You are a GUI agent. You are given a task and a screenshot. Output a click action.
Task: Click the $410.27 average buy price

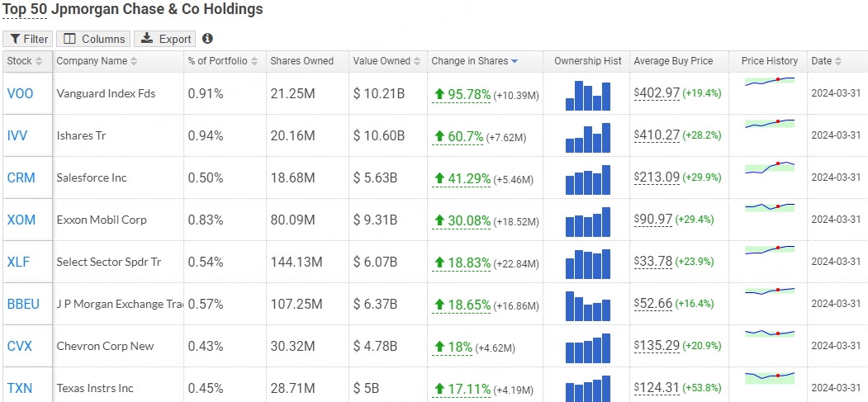[657, 135]
